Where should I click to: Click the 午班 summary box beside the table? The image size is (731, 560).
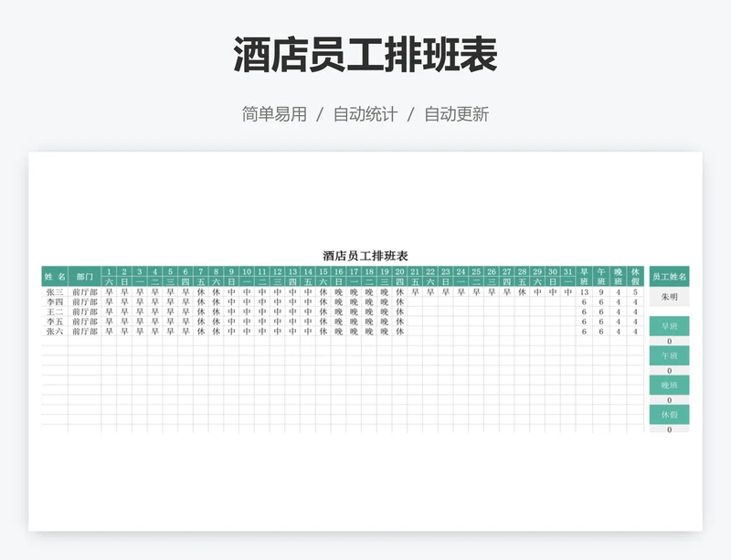coord(669,355)
